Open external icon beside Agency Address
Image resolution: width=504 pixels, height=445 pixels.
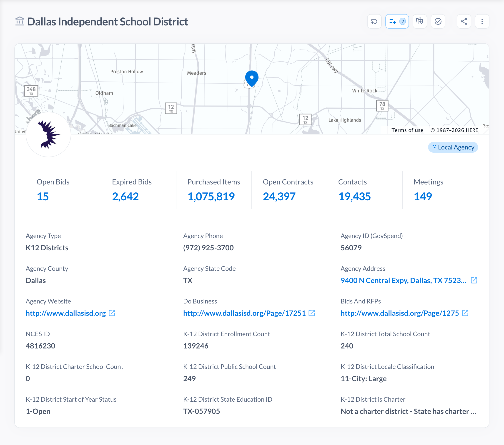pos(474,280)
